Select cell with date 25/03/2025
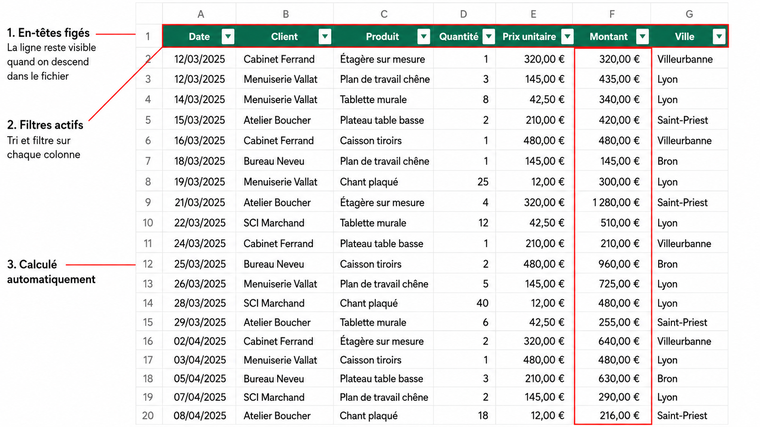 pos(200,264)
